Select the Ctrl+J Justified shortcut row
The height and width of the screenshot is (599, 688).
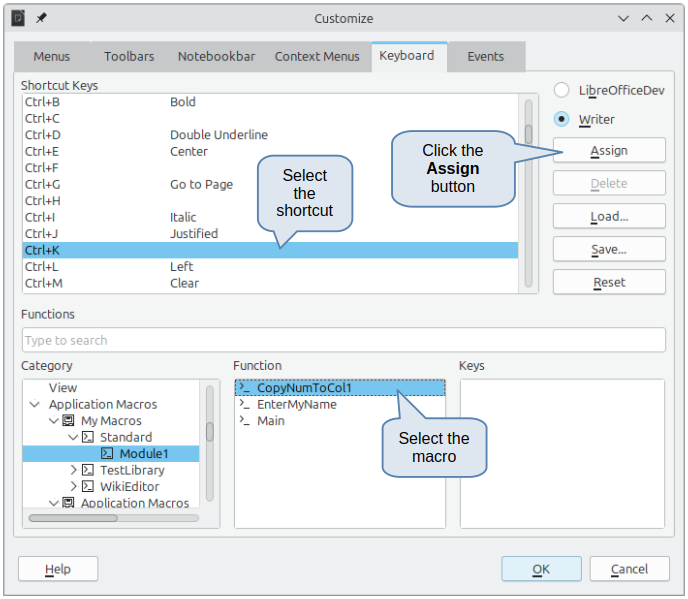(x=270, y=233)
